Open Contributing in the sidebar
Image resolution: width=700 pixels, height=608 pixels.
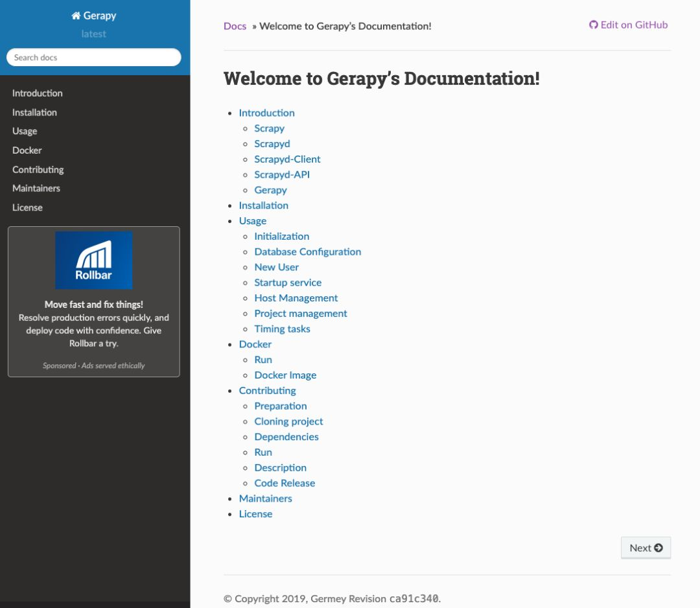click(38, 170)
